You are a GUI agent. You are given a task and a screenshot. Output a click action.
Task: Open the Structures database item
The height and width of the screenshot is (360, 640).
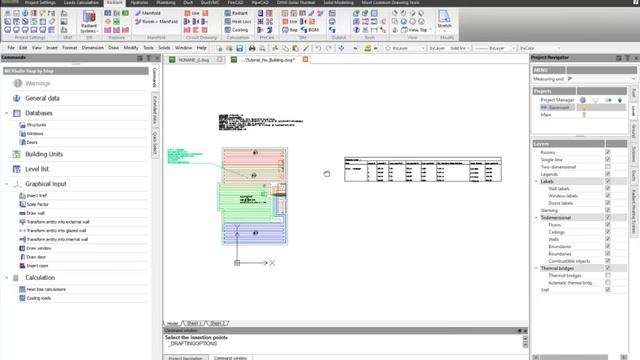click(36, 125)
